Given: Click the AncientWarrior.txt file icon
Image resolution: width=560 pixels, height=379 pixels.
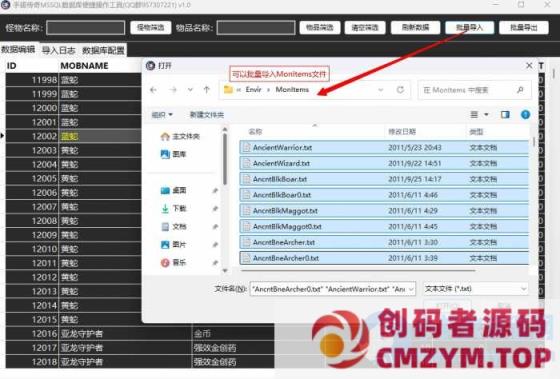Looking at the screenshot, I should (x=246, y=148).
